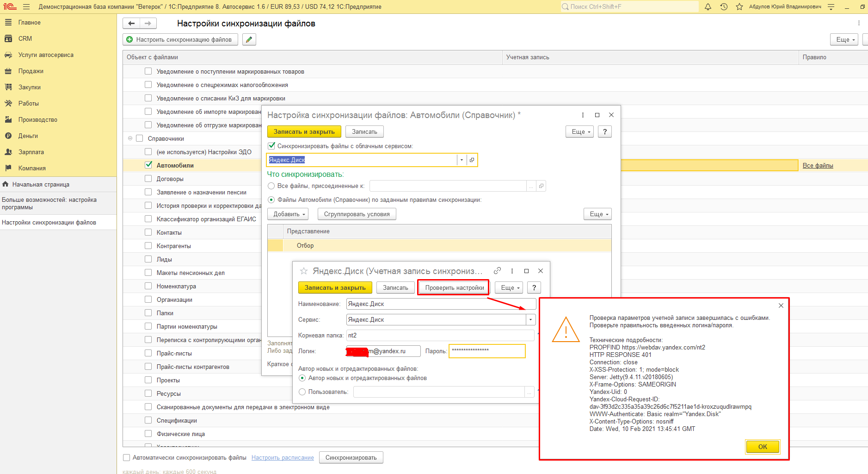Open favorites star icon in title bar

[x=739, y=7]
